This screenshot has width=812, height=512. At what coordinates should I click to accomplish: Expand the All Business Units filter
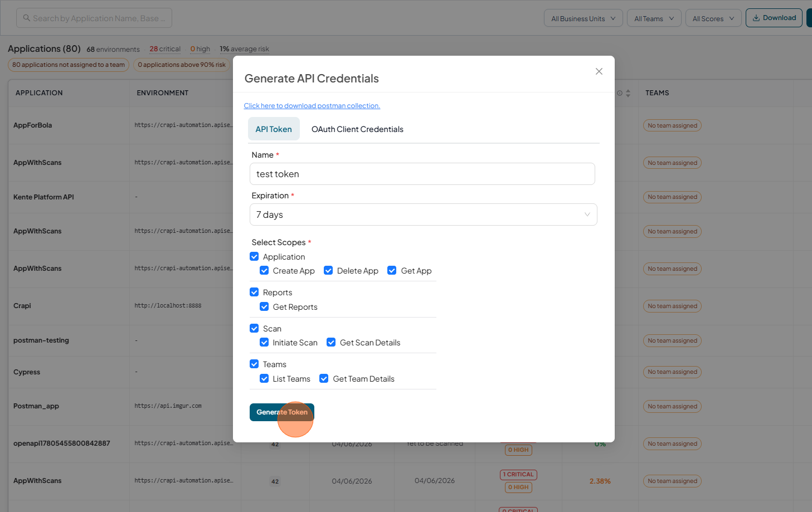click(x=584, y=18)
